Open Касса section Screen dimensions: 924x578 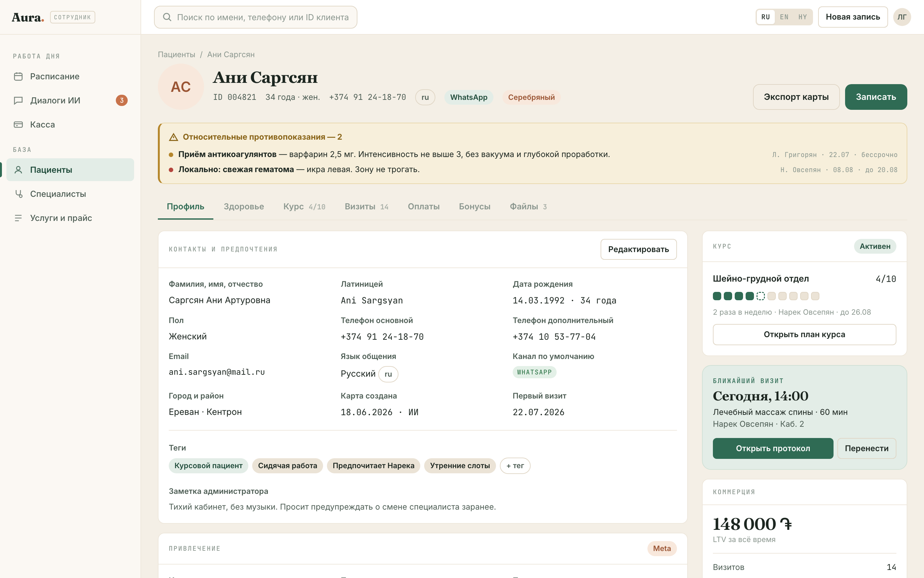pyautogui.click(x=70, y=125)
